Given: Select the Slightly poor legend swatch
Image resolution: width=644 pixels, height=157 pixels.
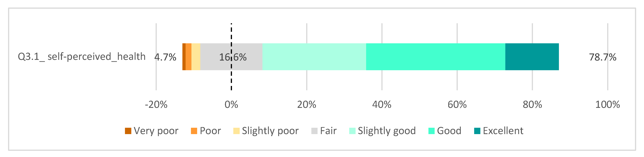Looking at the screenshot, I should 236,131.
